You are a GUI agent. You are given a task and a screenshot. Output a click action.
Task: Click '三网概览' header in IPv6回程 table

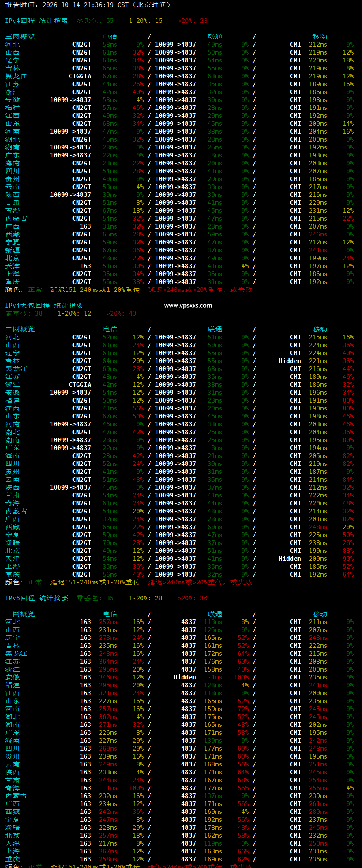click(20, 614)
